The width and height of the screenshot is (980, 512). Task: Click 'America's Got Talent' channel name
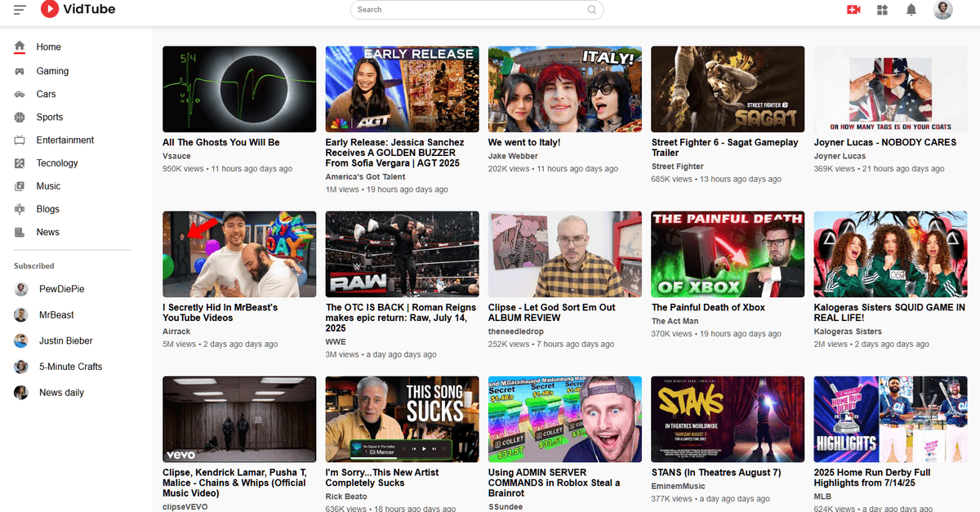point(364,176)
